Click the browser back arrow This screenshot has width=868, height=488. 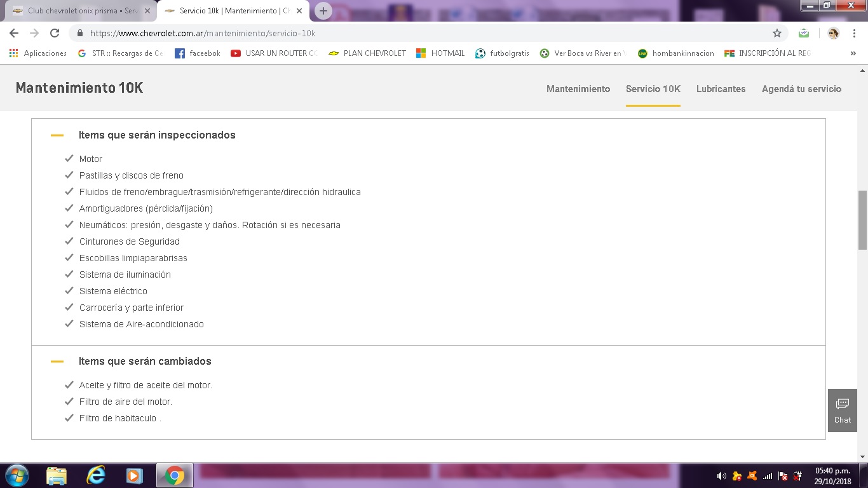[14, 33]
